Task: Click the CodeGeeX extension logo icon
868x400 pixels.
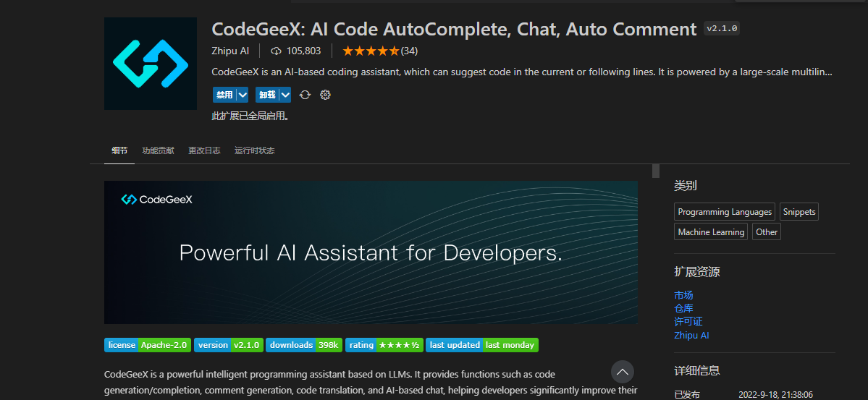Action: point(151,64)
